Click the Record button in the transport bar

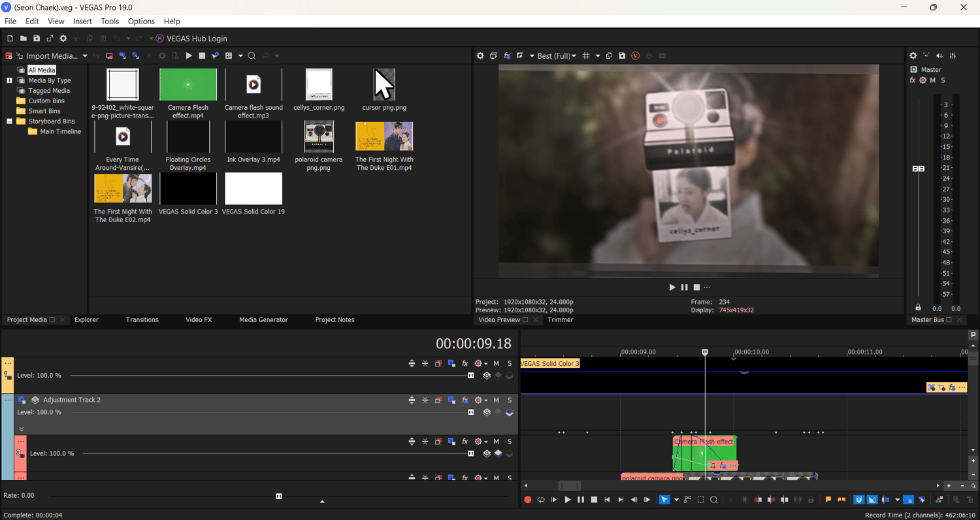pos(528,500)
